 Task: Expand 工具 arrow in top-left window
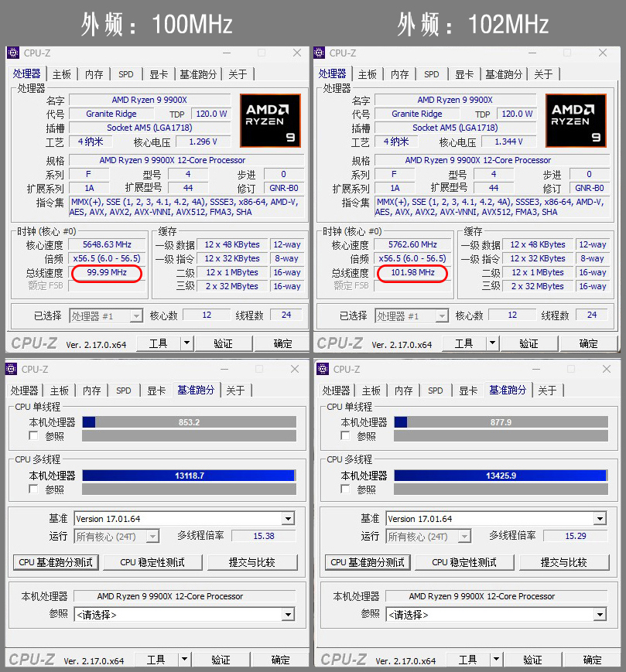coord(186,343)
